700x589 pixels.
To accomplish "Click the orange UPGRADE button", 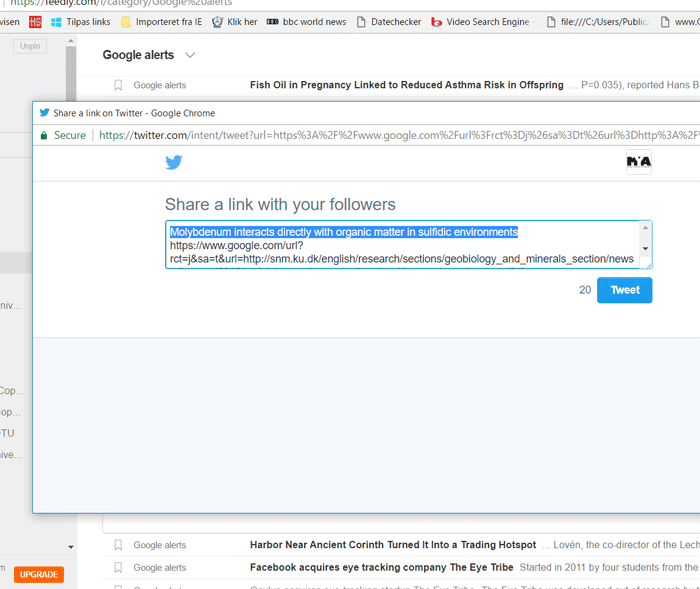I will pos(39,574).
